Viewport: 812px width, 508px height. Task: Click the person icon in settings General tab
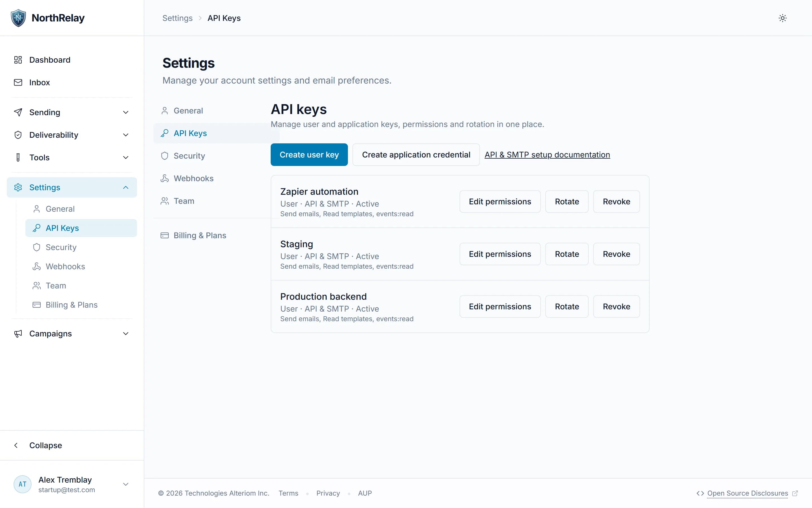point(164,111)
